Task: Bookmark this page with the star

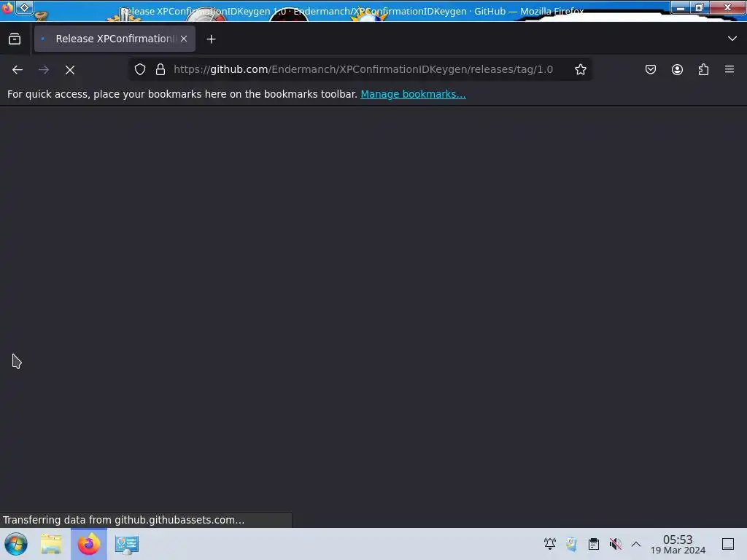Action: click(580, 69)
